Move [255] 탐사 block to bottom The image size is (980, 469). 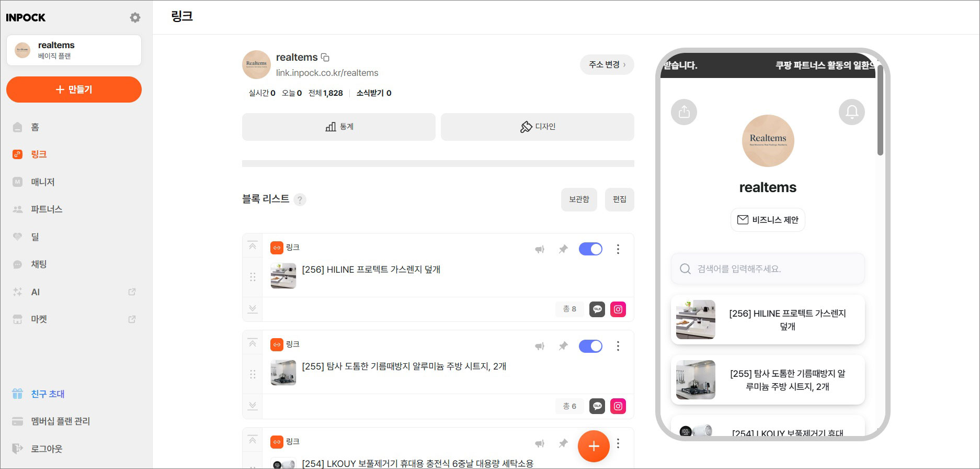[x=253, y=406]
